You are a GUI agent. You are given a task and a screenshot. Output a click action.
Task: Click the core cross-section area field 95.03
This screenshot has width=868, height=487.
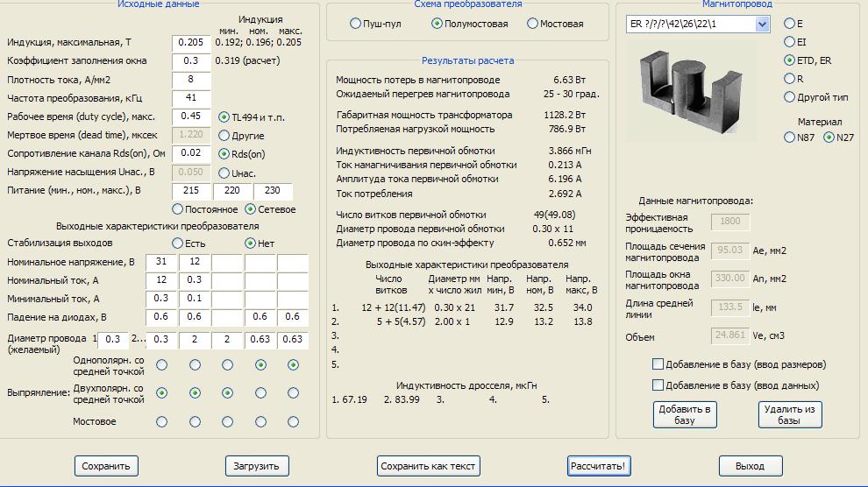pos(730,251)
